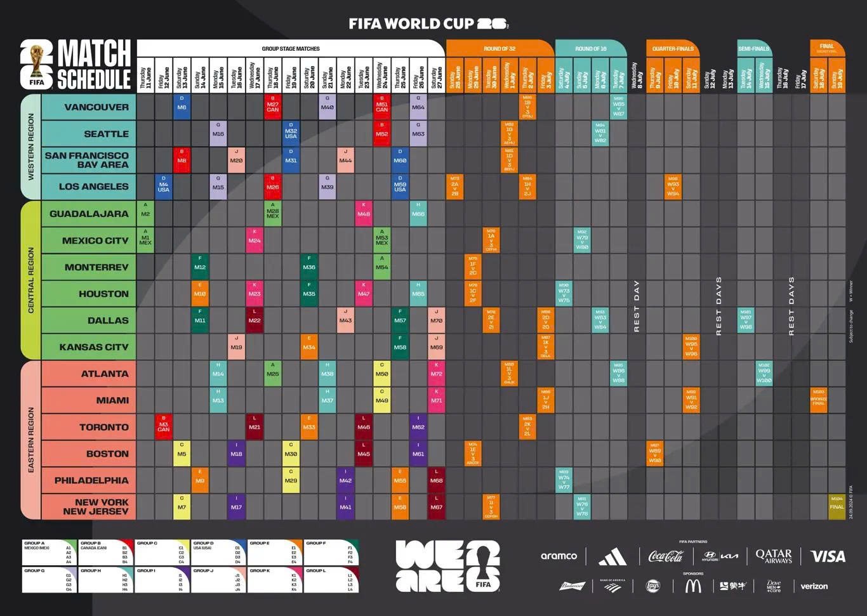This screenshot has height=616, width=867.
Task: Click the aramco partner logo
Action: 559,556
